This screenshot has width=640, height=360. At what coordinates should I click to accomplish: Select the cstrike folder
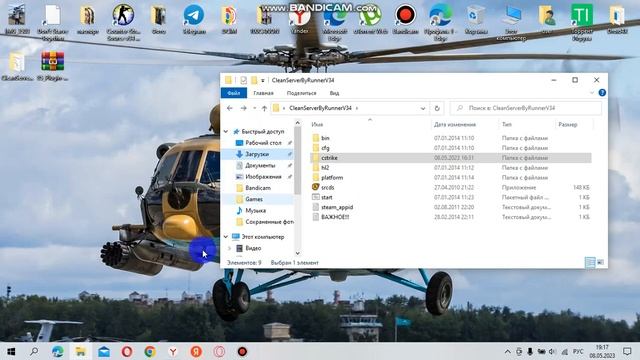[451, 158]
